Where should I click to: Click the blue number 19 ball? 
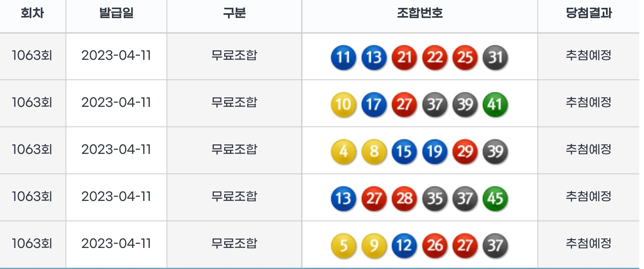tap(435, 151)
